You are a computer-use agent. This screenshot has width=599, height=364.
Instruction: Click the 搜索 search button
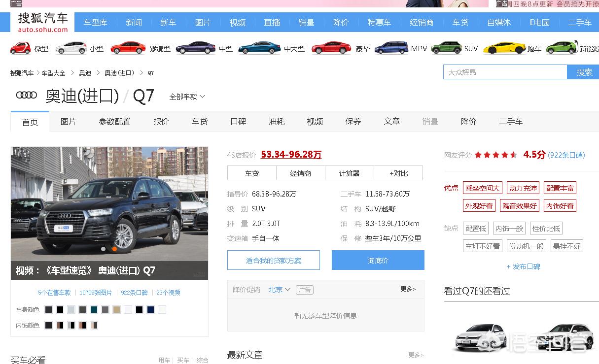coord(584,72)
